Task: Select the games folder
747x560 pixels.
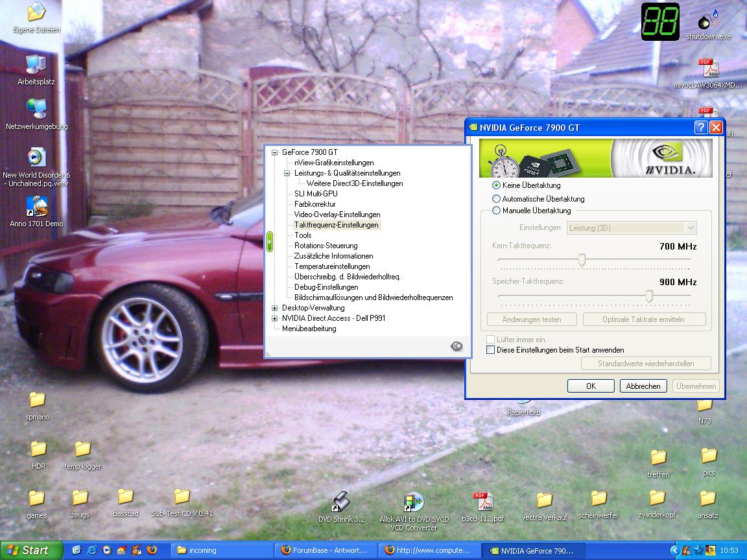Action: [x=37, y=504]
